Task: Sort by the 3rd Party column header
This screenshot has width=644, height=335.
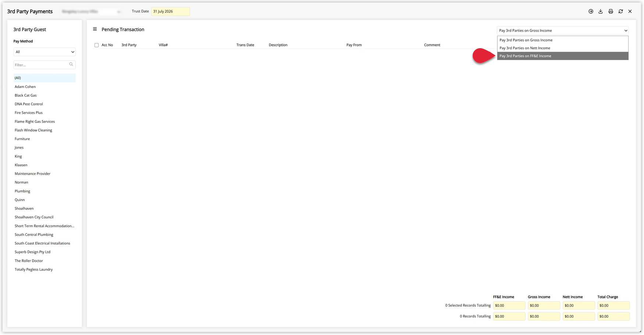Action: coord(129,45)
